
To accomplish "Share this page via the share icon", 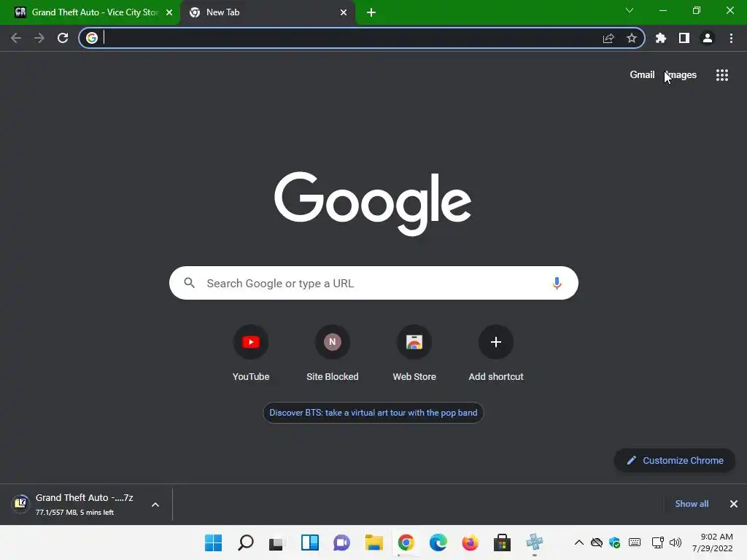I will coord(608,38).
